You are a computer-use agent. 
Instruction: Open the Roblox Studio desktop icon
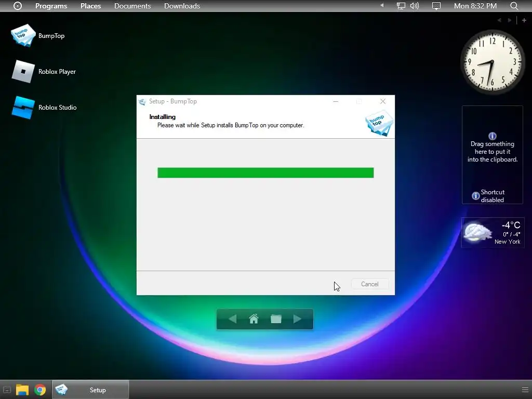click(x=23, y=108)
